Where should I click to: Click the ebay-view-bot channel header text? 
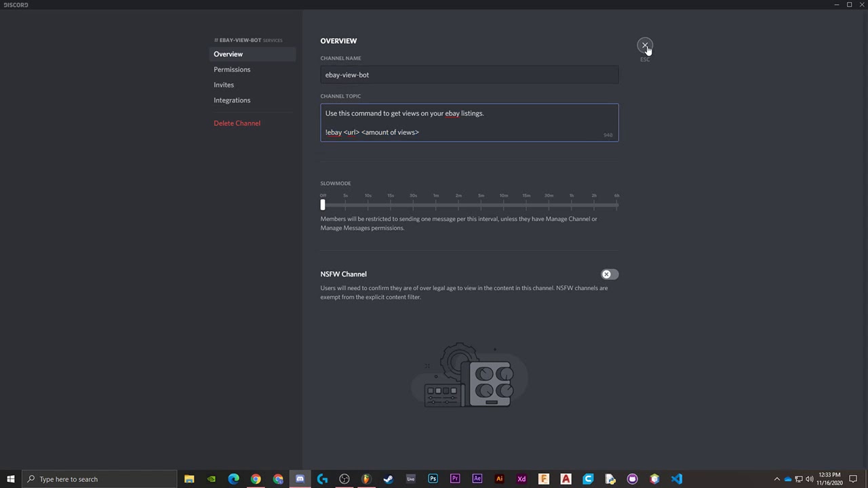(x=240, y=40)
